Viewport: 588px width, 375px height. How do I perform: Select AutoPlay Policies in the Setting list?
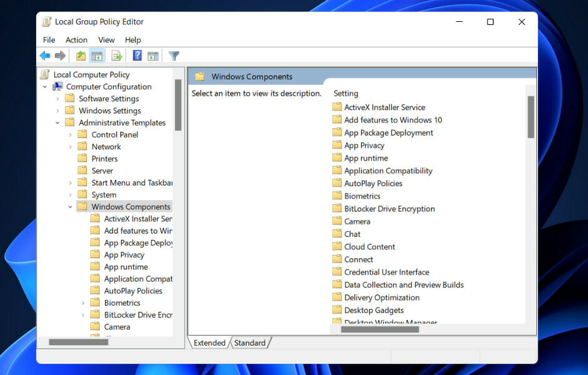tap(373, 183)
